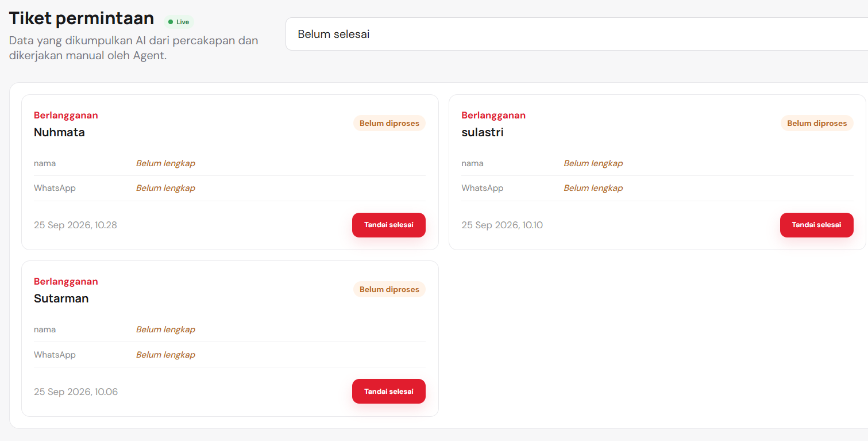Image resolution: width=868 pixels, height=441 pixels.
Task: Mark Nuhmata ticket as selesai
Action: (x=389, y=225)
